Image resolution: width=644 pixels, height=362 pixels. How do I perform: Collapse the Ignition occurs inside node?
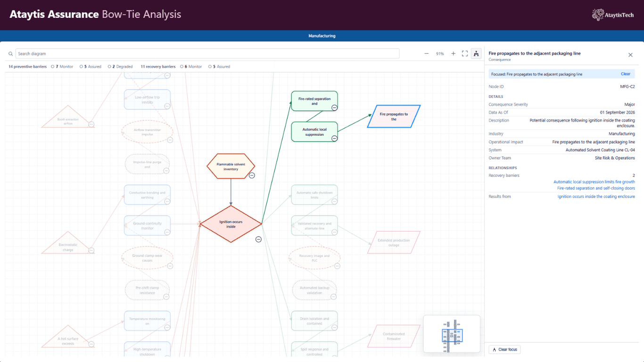pyautogui.click(x=258, y=239)
